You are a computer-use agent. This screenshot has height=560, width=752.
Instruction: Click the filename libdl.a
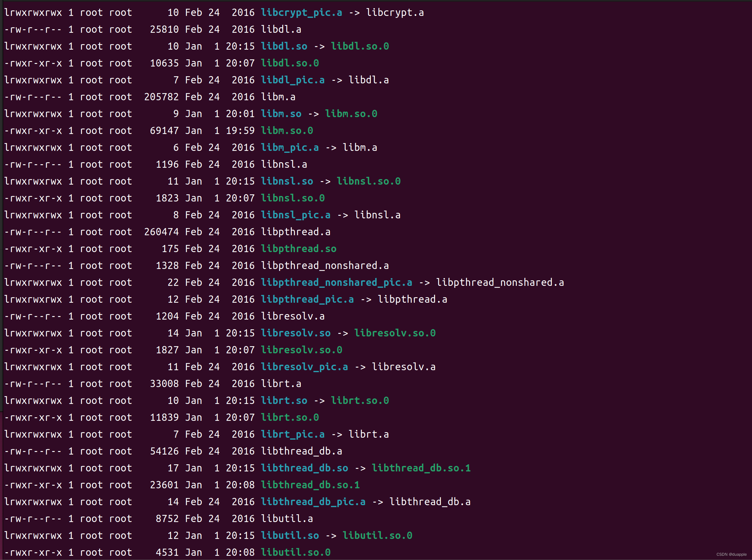pos(281,30)
